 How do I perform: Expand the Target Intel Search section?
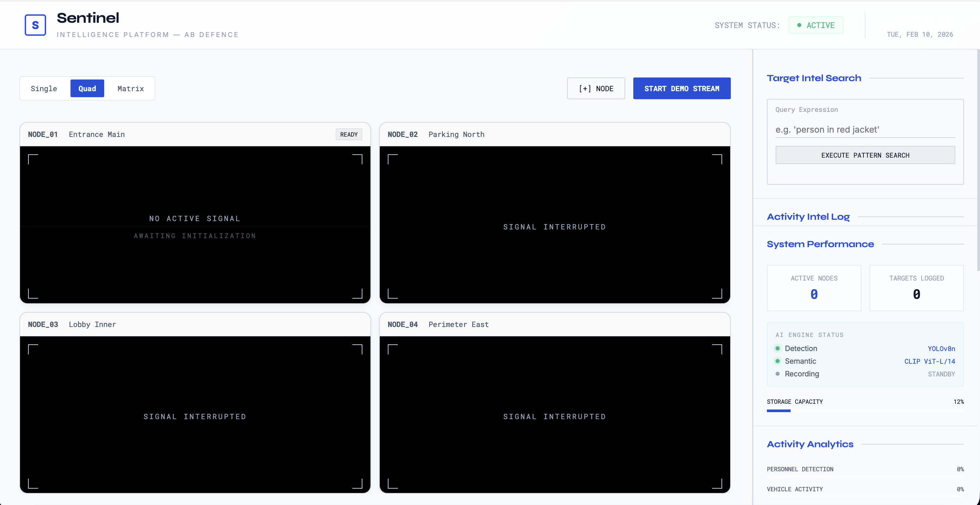point(814,78)
